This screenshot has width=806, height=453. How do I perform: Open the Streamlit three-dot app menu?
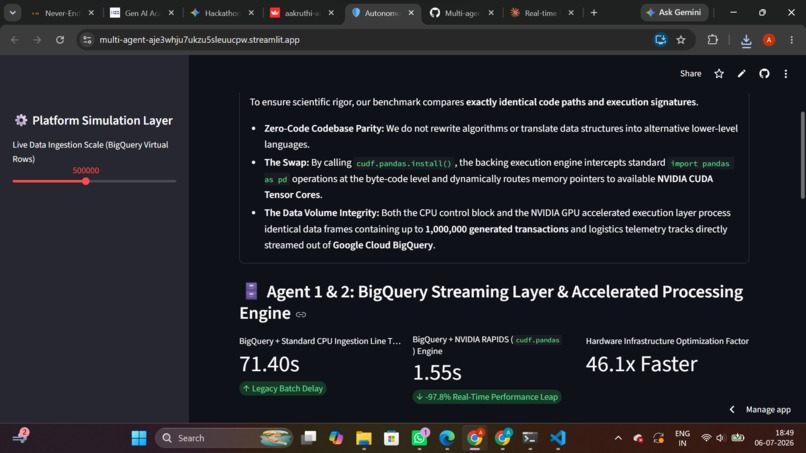point(785,74)
